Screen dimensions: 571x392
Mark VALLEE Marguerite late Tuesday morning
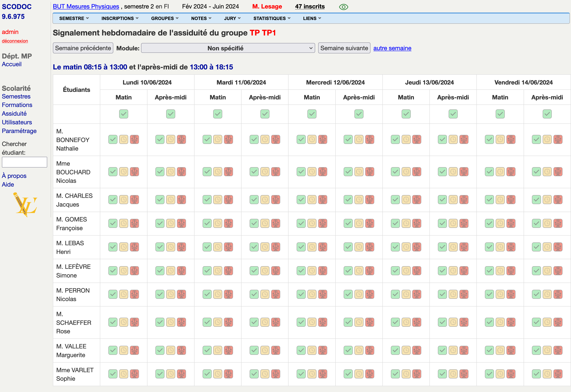pyautogui.click(x=218, y=350)
